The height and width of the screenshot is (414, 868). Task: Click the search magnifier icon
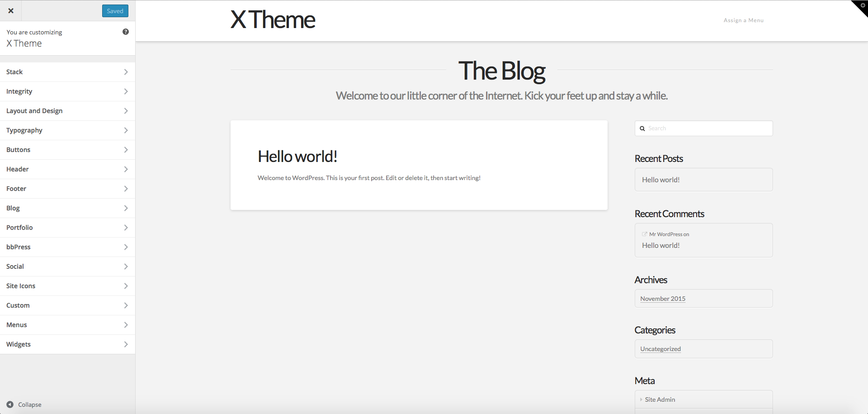(642, 128)
